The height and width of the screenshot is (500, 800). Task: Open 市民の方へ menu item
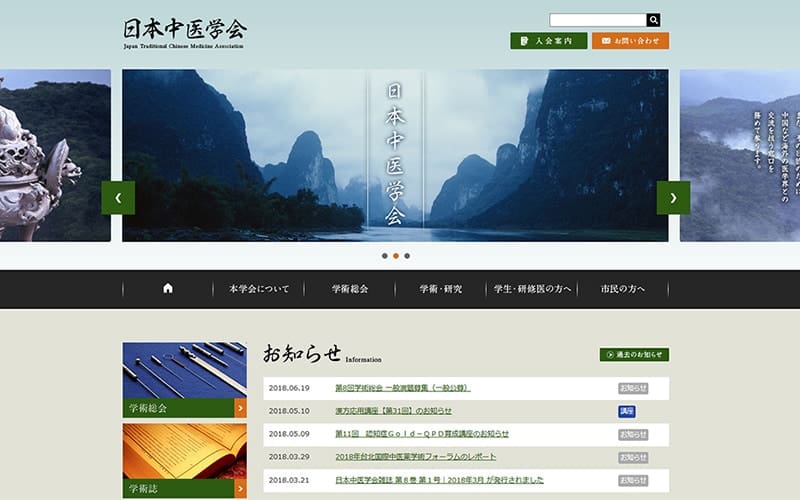[622, 289]
